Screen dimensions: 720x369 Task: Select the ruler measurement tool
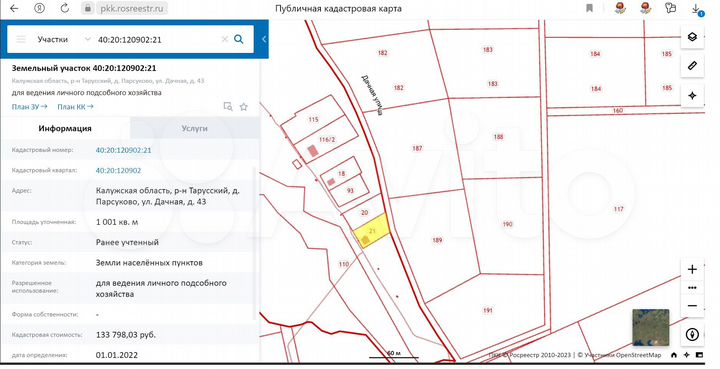692,66
